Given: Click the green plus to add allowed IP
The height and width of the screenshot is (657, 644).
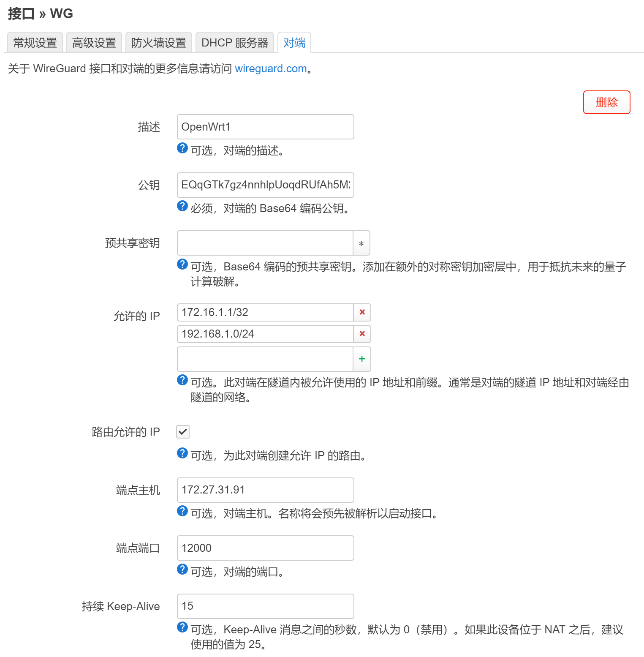Looking at the screenshot, I should pos(362,359).
